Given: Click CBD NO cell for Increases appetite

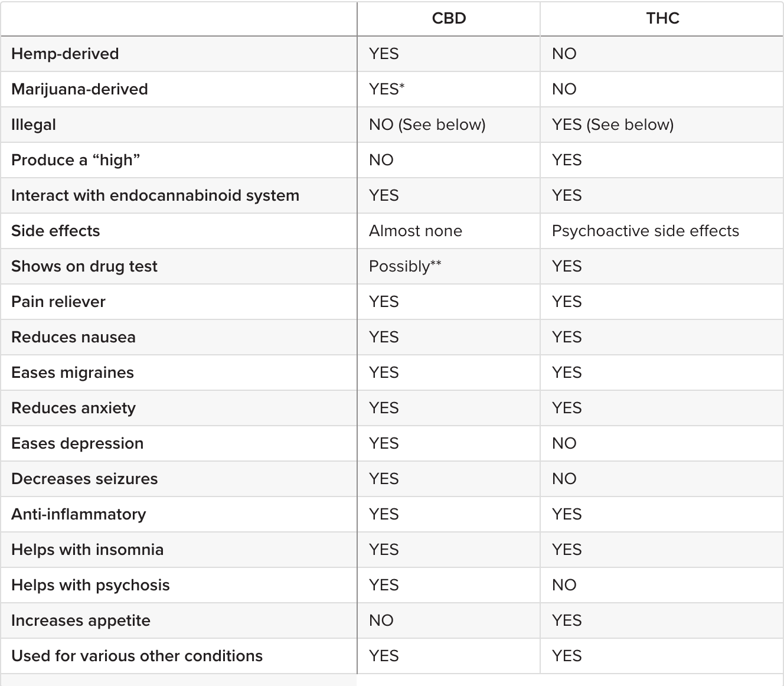Looking at the screenshot, I should pyautogui.click(x=381, y=620).
